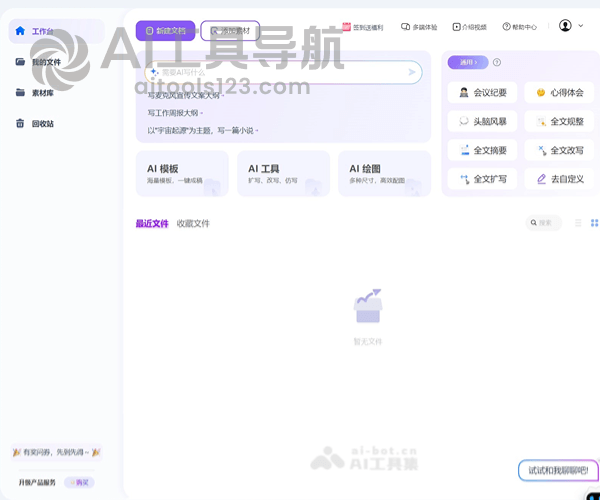The image size is (600, 500).
Task: Open the 我的文件 folder icon
Action: pos(20,62)
